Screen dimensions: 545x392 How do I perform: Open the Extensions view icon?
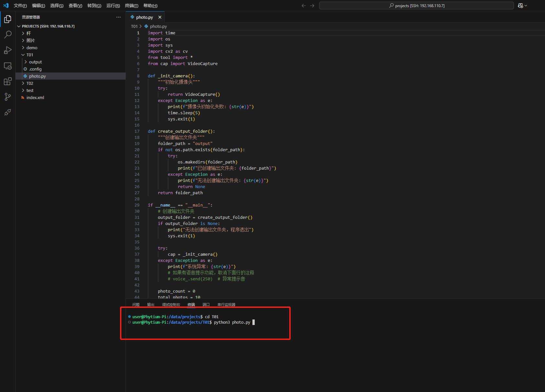(x=8, y=82)
